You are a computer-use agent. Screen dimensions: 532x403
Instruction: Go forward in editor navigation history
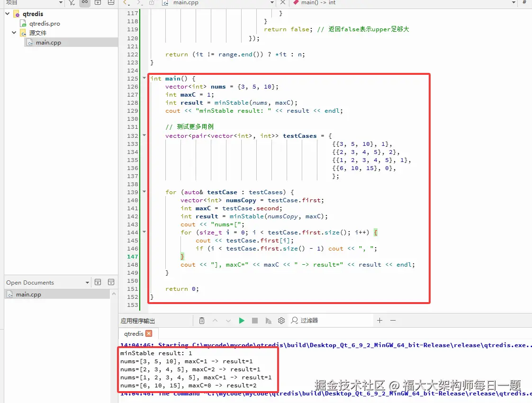139,3
